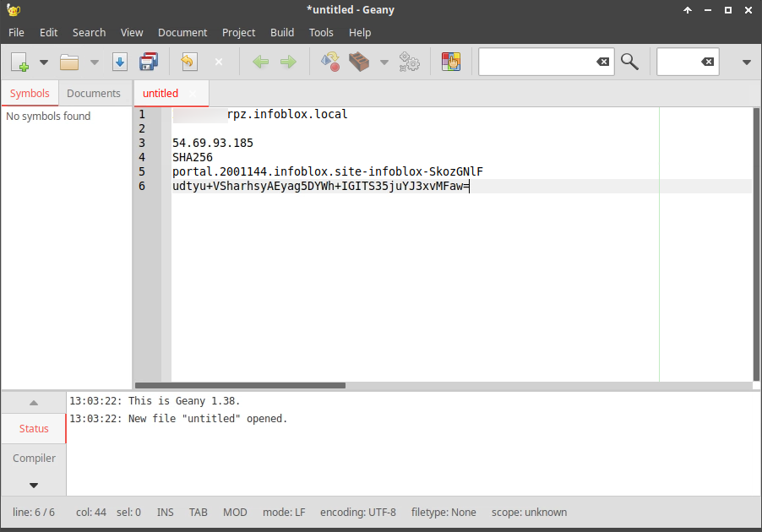The image size is (762, 532).
Task: Open the File menu
Action: [16, 33]
